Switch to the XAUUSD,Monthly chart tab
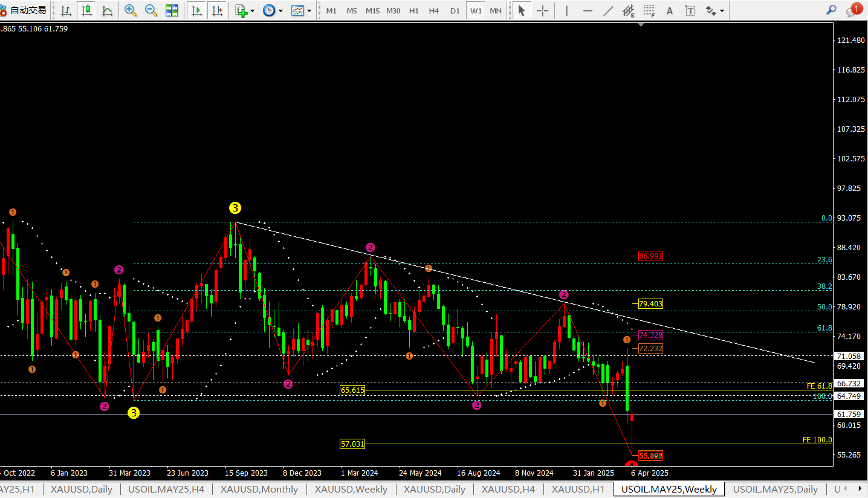The width and height of the screenshot is (868, 498). (x=259, y=490)
